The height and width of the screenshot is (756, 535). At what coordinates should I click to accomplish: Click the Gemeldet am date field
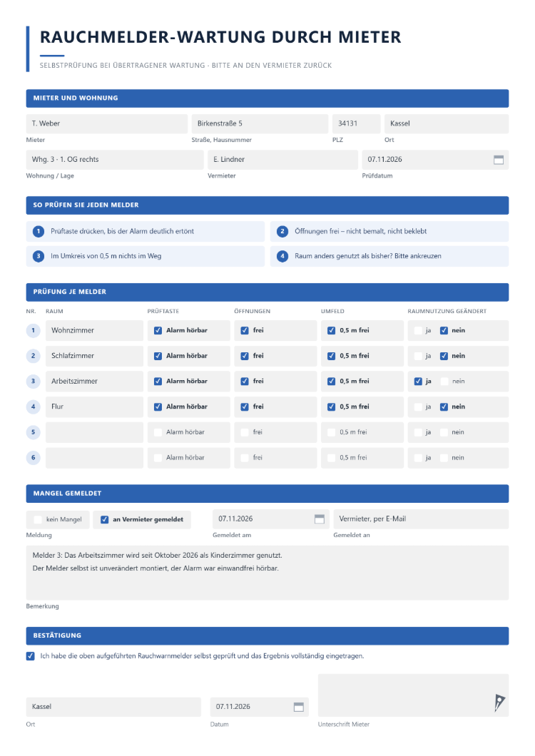[271, 519]
